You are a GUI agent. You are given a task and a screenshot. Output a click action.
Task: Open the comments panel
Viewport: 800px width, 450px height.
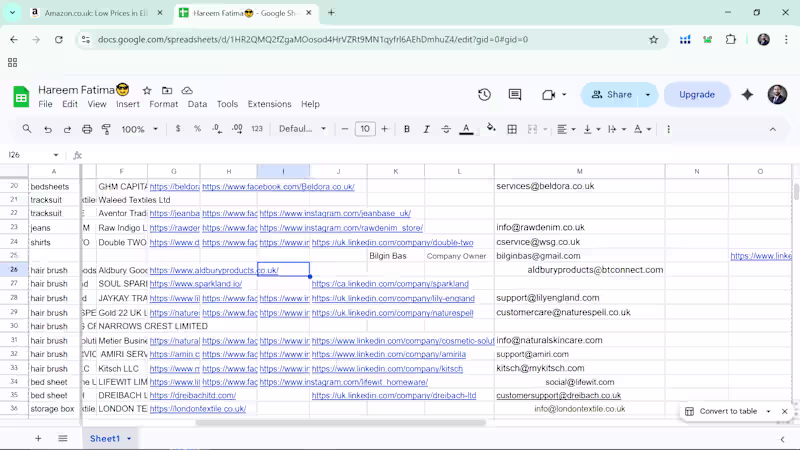coord(515,94)
